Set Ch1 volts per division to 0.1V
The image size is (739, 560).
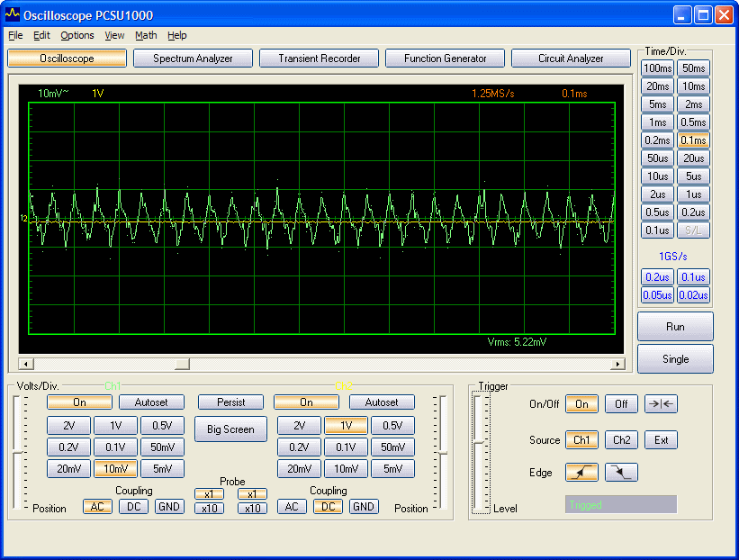pyautogui.click(x=115, y=447)
